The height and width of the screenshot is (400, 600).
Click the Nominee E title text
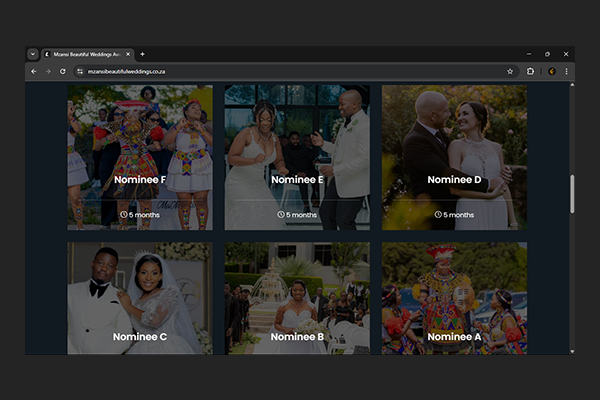click(x=297, y=180)
